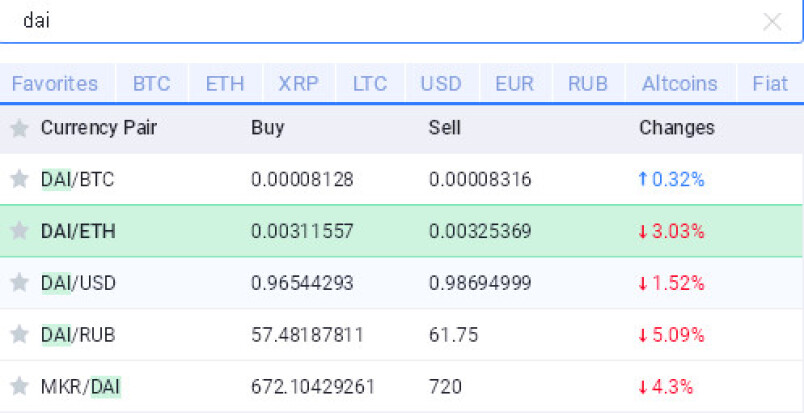Open the Altcoins tab
804x413 pixels.
click(680, 83)
